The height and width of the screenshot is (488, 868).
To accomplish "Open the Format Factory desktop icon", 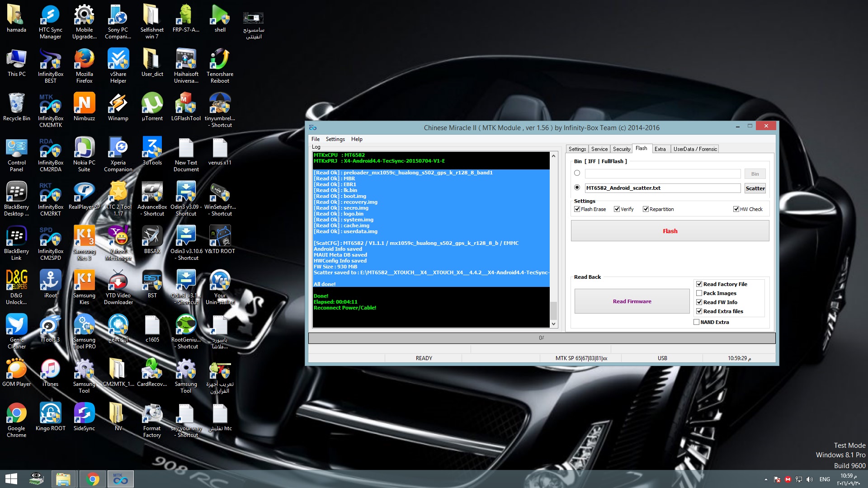I will tap(152, 420).
